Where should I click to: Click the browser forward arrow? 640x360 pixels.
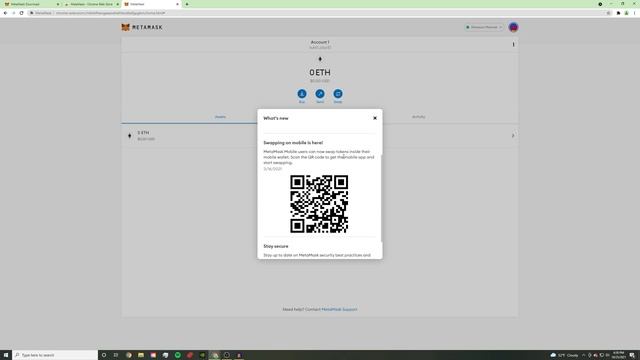click(13, 13)
